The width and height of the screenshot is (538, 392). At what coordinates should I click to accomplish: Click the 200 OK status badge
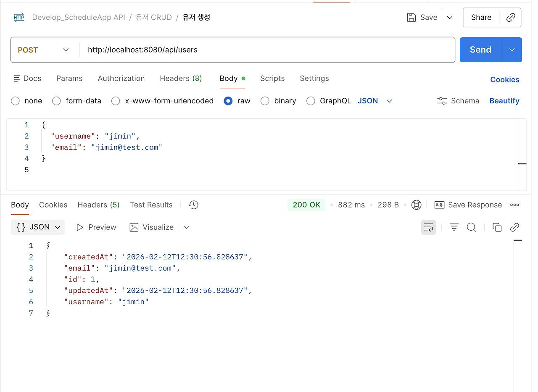(x=306, y=205)
